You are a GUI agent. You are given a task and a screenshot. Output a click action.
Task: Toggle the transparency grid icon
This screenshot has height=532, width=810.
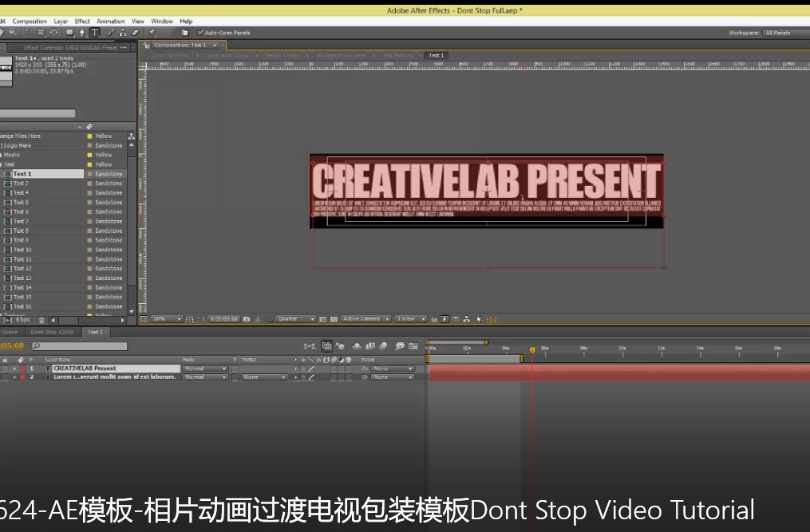[334, 319]
